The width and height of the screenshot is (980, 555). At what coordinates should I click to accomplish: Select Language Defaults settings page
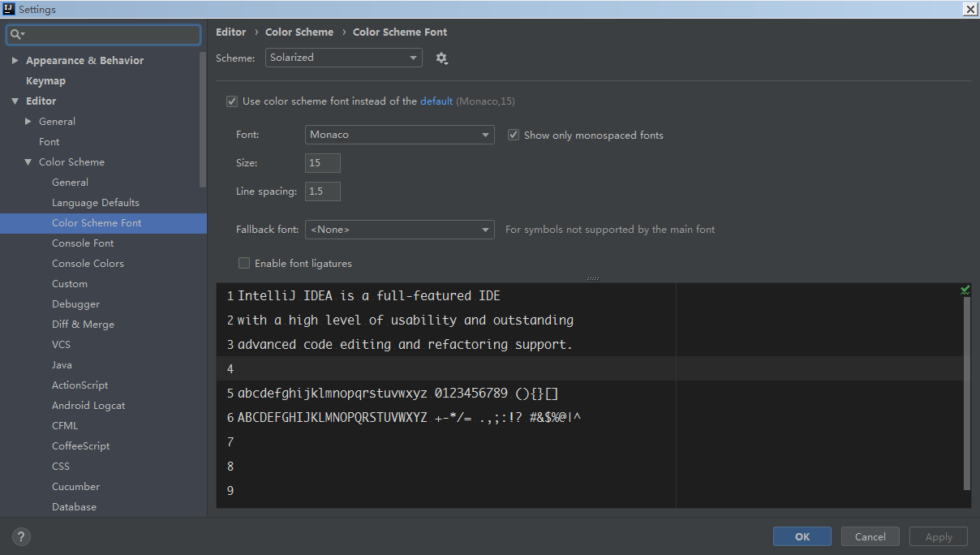96,202
